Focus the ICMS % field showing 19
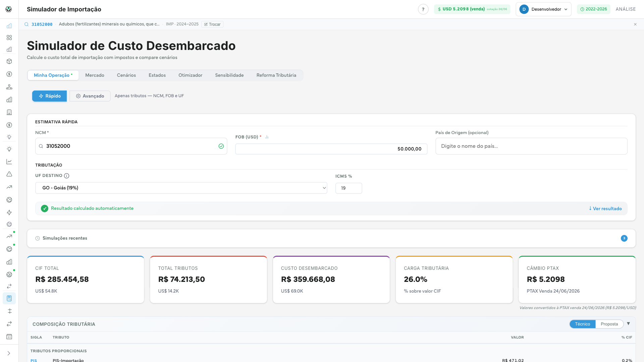The width and height of the screenshot is (644, 362). click(x=348, y=188)
